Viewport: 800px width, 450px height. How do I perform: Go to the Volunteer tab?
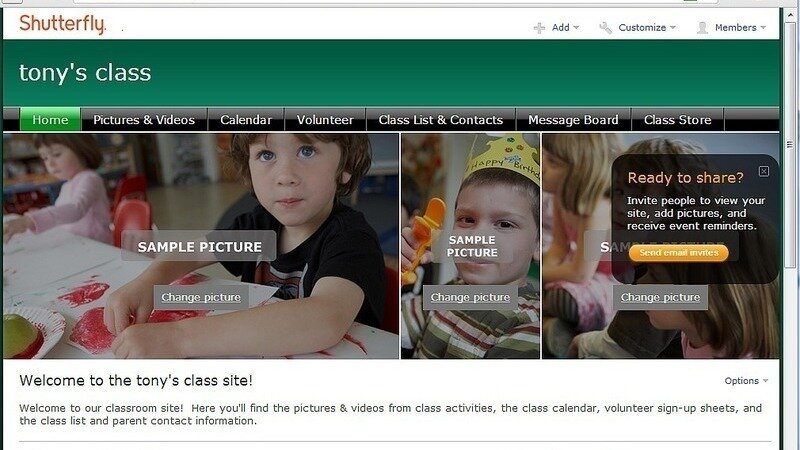pos(325,120)
